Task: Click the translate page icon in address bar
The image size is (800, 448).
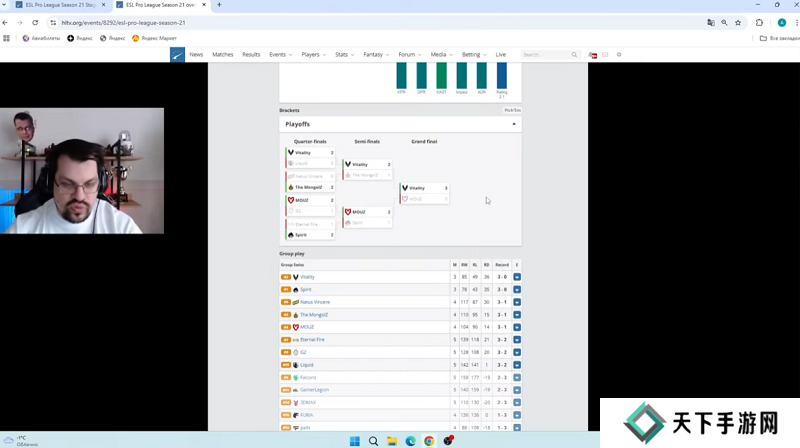Action: 711,22
